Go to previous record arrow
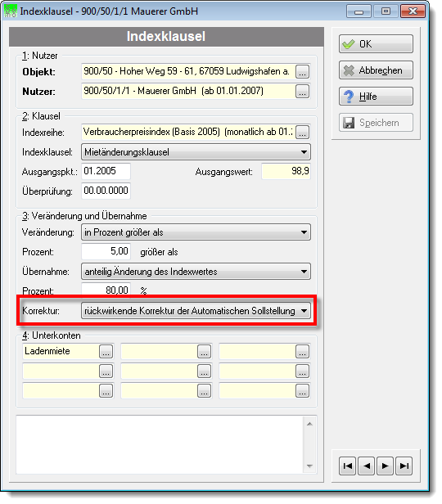The width and height of the screenshot is (442, 504). tap(366, 466)
